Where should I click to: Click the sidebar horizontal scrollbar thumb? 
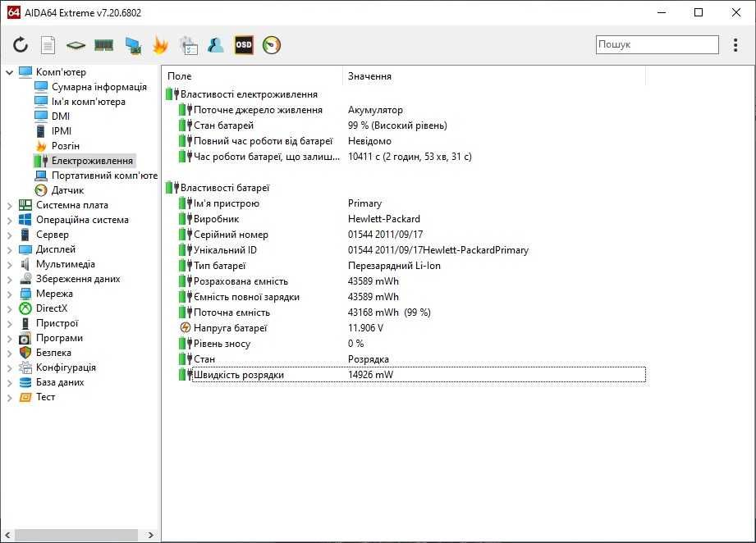coord(76,535)
